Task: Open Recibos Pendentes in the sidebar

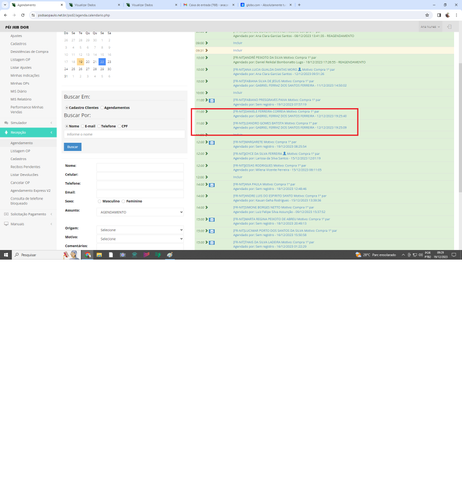Action: [x=25, y=167]
